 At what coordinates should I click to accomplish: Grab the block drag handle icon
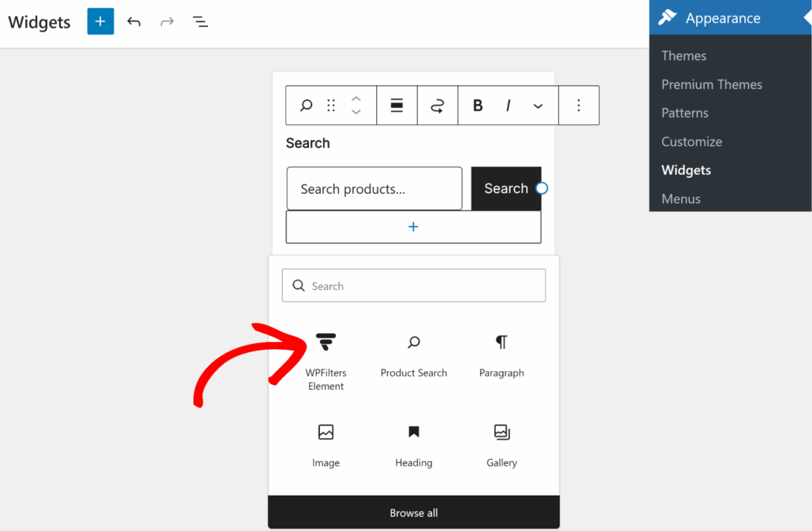tap(330, 105)
